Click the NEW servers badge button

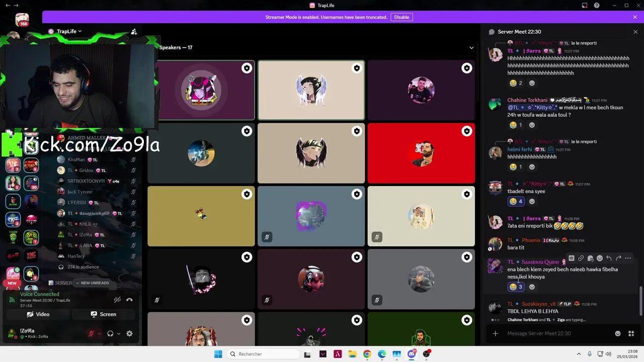pyautogui.click(x=12, y=283)
